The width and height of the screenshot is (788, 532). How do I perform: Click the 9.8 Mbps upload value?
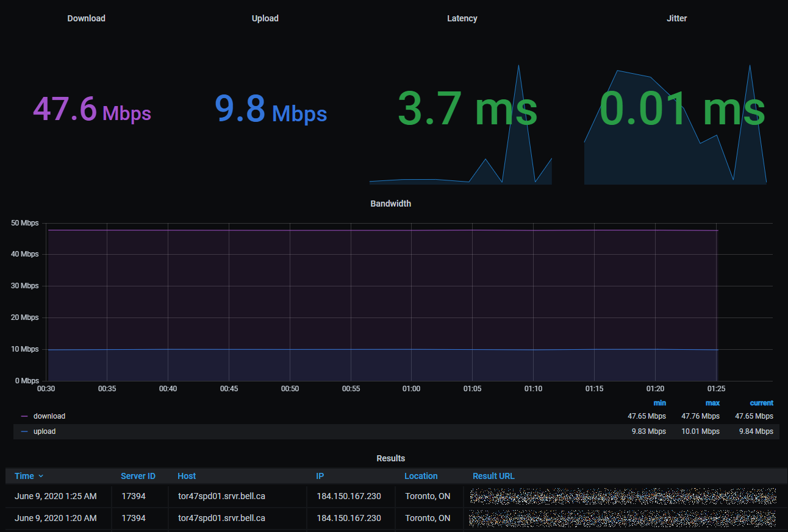pos(271,110)
